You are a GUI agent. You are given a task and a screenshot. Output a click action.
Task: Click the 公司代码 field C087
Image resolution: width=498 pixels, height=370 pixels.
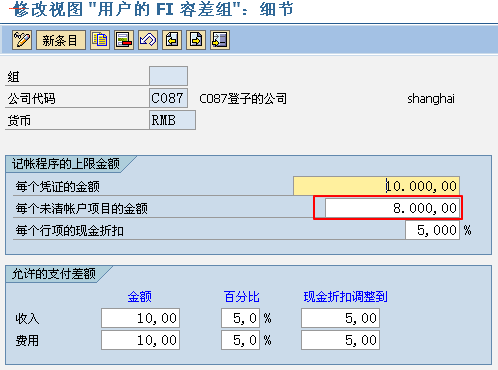[x=168, y=98]
